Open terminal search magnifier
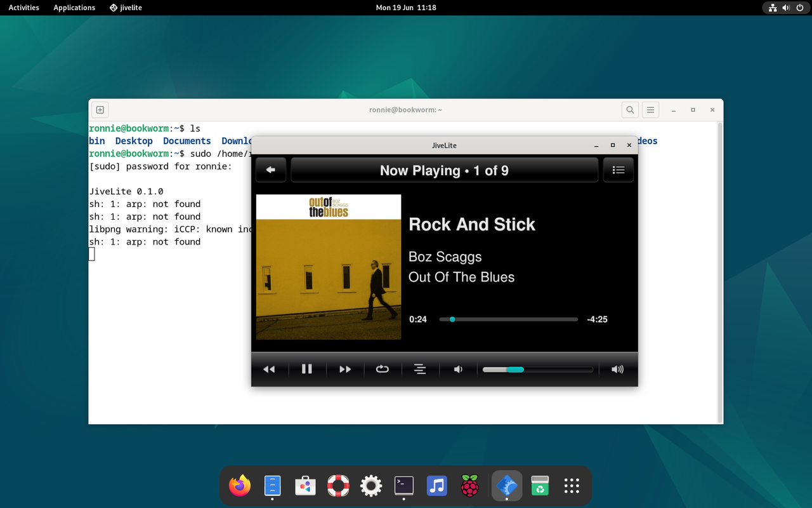Screen dimensions: 812x508 pos(630,110)
